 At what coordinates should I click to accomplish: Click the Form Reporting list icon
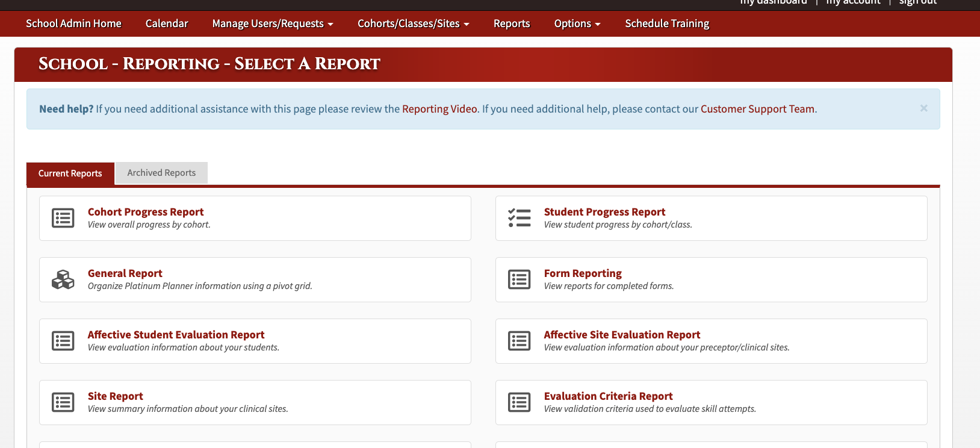(519, 279)
